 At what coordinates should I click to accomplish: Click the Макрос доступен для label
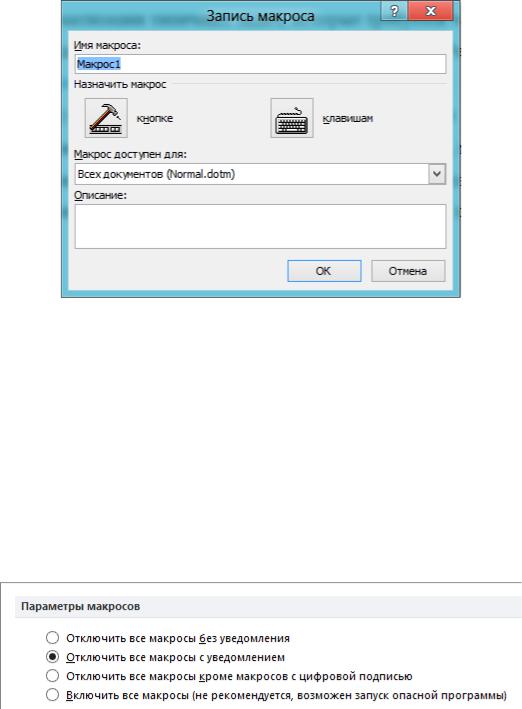[x=130, y=154]
